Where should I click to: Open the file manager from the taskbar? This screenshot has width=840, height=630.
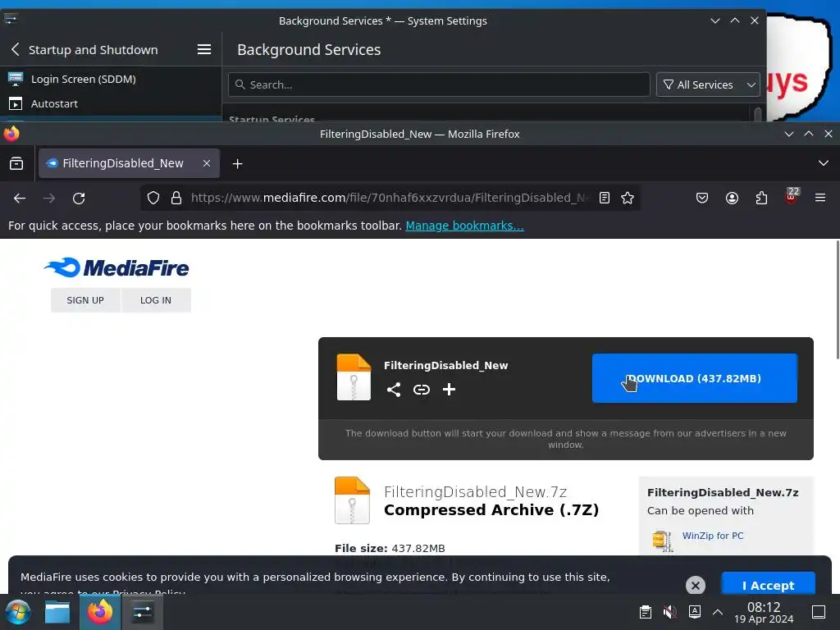tap(57, 612)
